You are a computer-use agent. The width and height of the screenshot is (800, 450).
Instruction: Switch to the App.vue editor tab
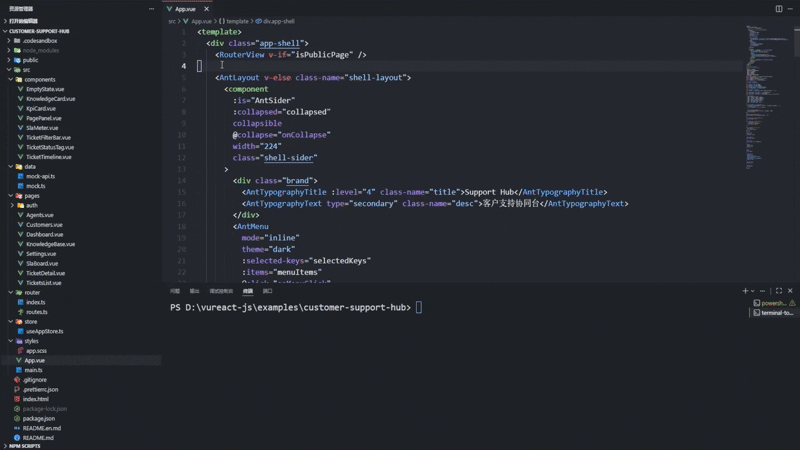(x=185, y=9)
